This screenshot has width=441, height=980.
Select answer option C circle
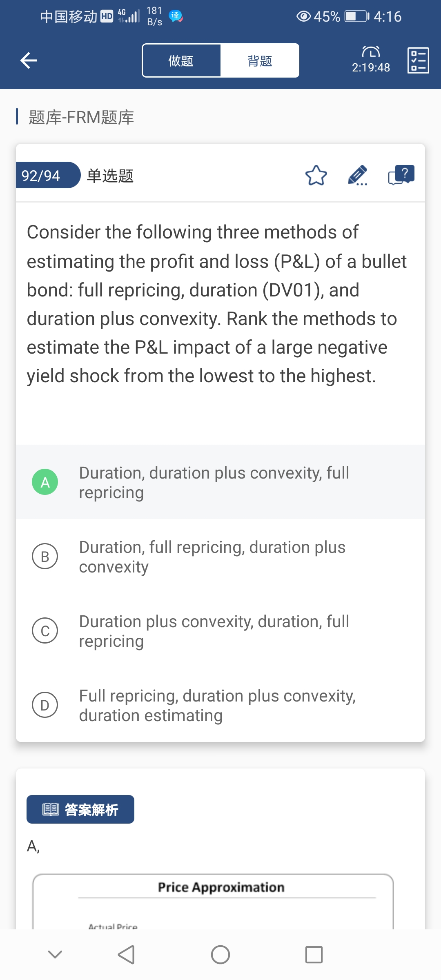point(45,630)
